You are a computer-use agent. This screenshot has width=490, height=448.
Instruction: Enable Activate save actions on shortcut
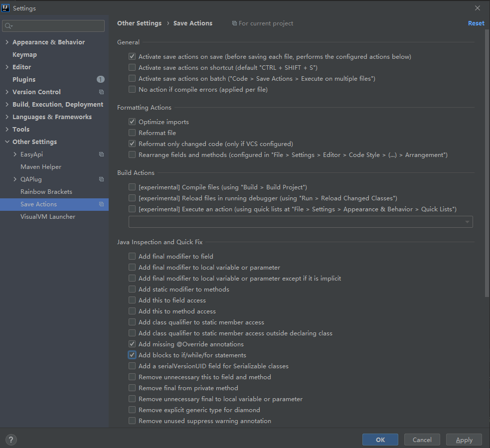(132, 67)
